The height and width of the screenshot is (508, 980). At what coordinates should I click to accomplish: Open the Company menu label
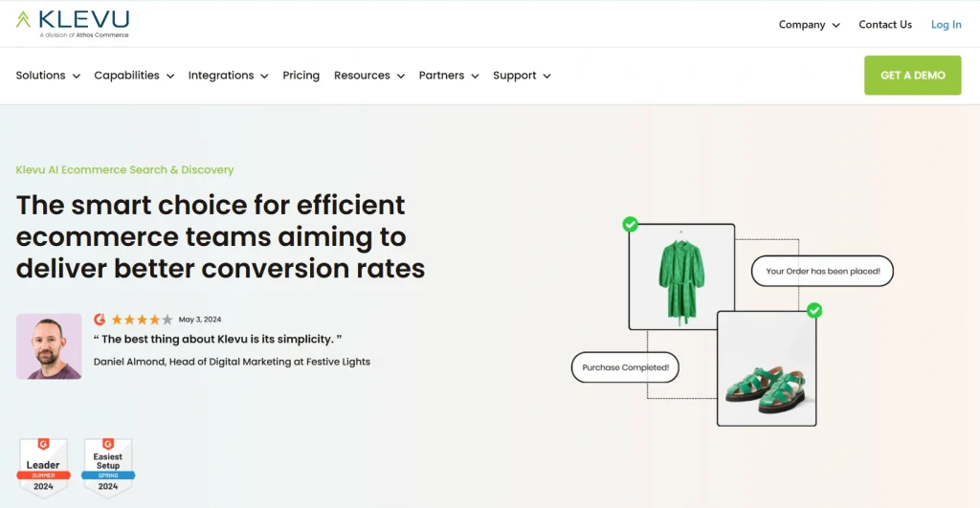point(802,24)
